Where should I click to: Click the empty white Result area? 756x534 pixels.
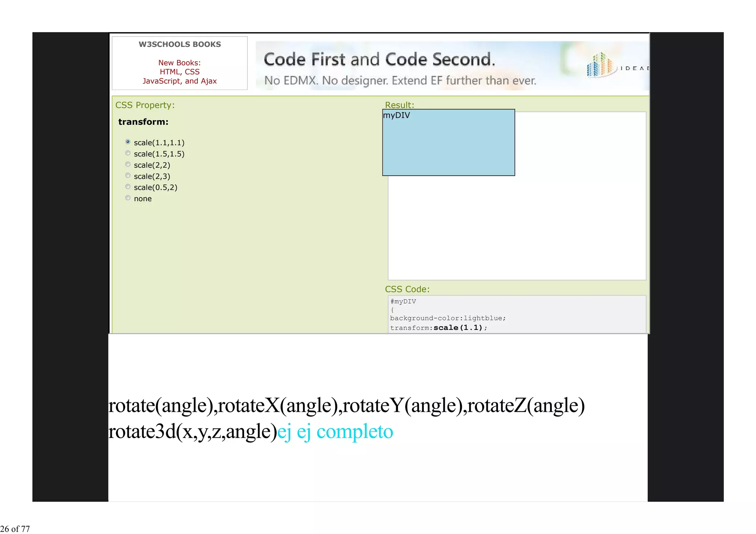point(517,229)
